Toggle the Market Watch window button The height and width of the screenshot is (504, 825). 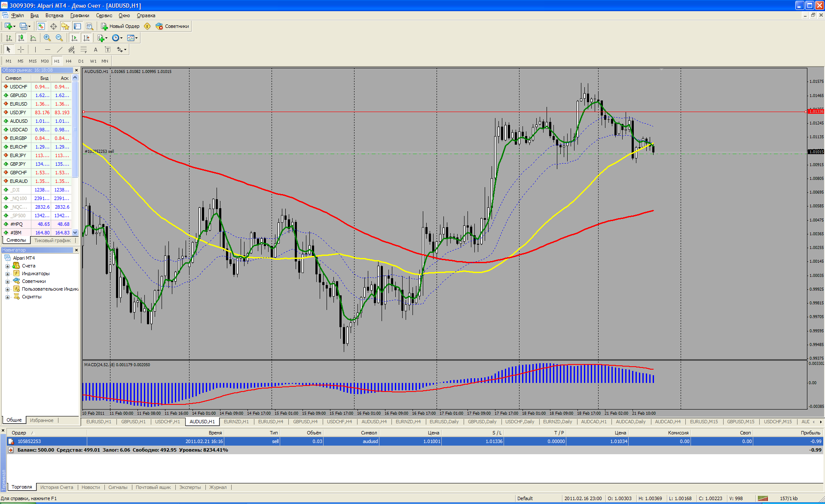coord(41,26)
